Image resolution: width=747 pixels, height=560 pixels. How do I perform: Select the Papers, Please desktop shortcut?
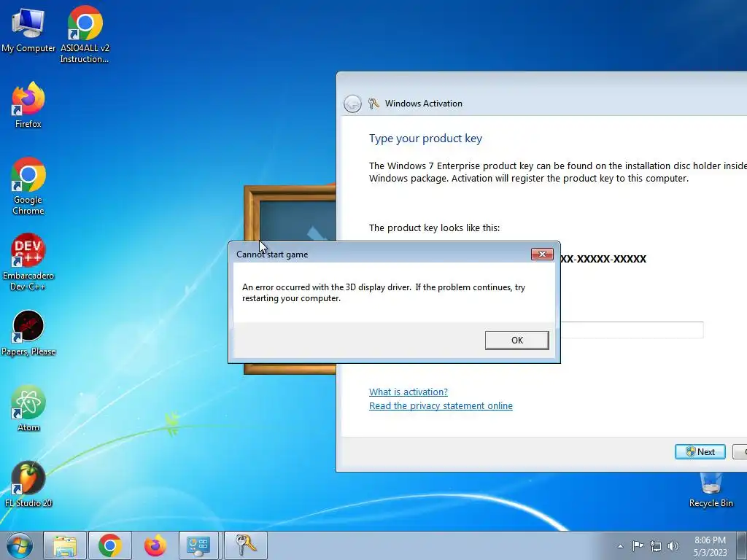(28, 332)
